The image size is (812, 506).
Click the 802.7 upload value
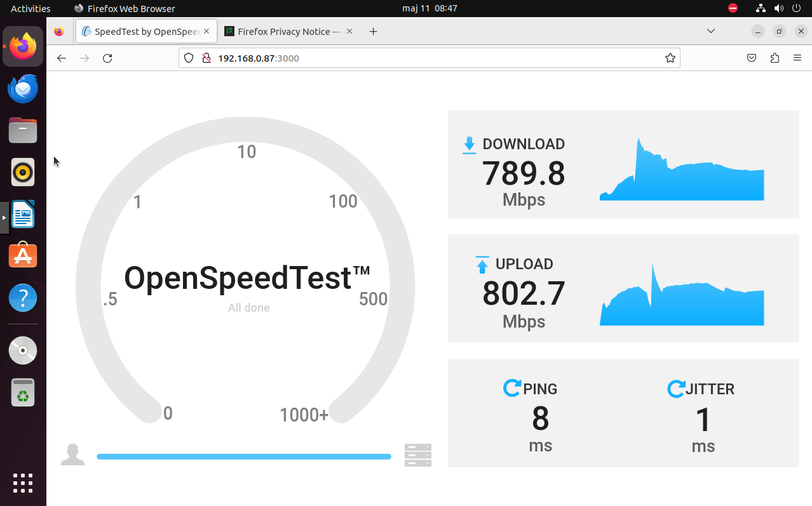[524, 293]
